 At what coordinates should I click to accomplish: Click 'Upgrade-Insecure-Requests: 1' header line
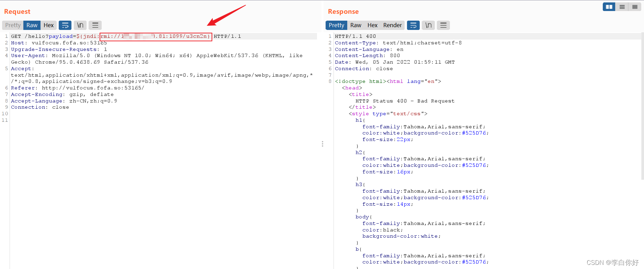tap(59, 49)
